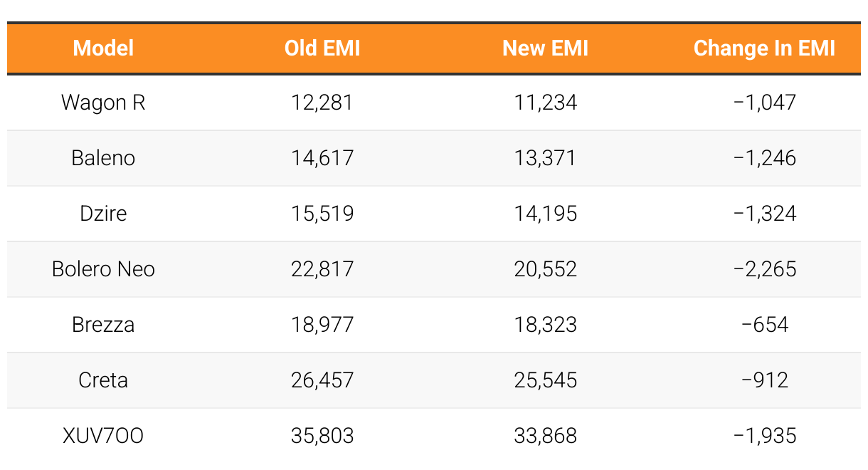Viewport: 868px width, 470px height.
Task: Select the Brezza model cell
Action: [104, 325]
